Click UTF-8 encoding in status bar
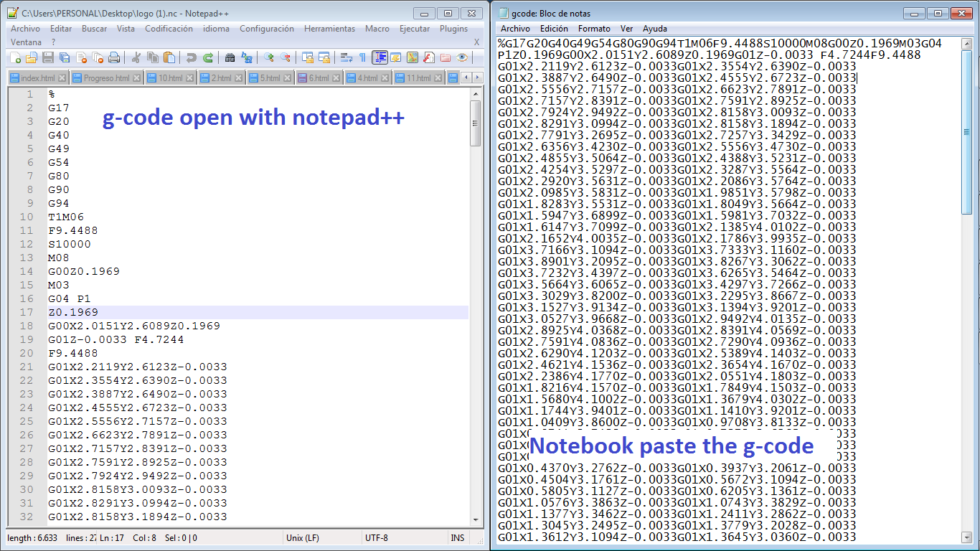 (376, 538)
